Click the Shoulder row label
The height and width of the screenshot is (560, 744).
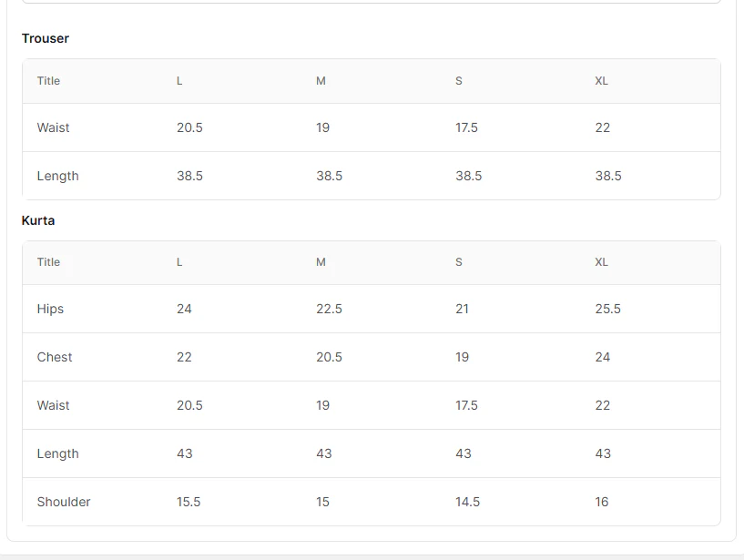pos(64,502)
